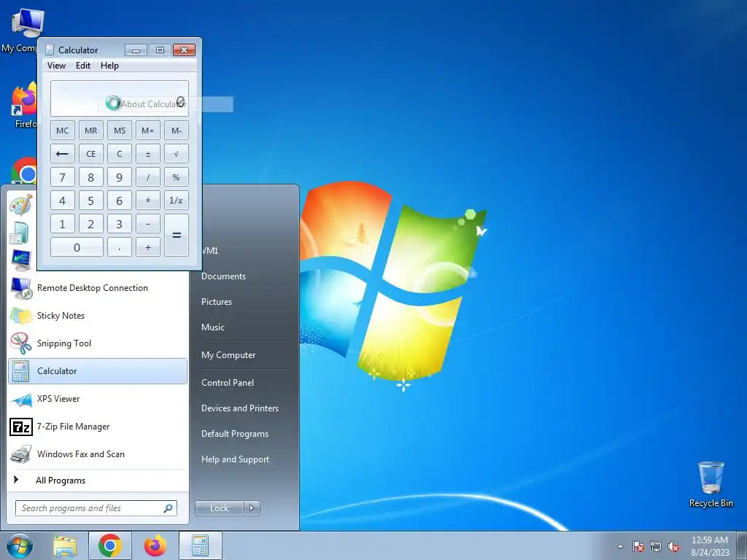Screen dimensions: 747x560
Task: Launch 7-Zip File Manager from Start menu
Action: 98,426
